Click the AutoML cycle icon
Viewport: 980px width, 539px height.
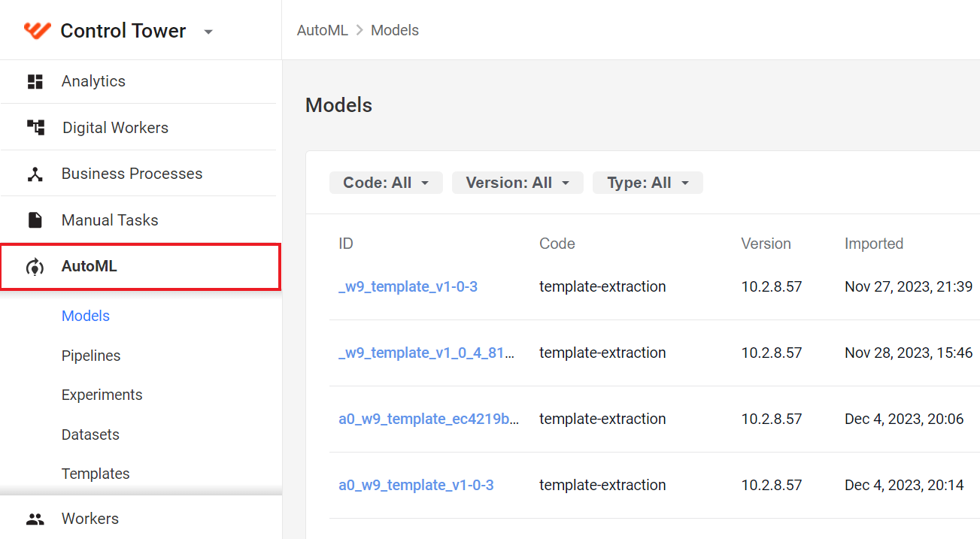35,267
